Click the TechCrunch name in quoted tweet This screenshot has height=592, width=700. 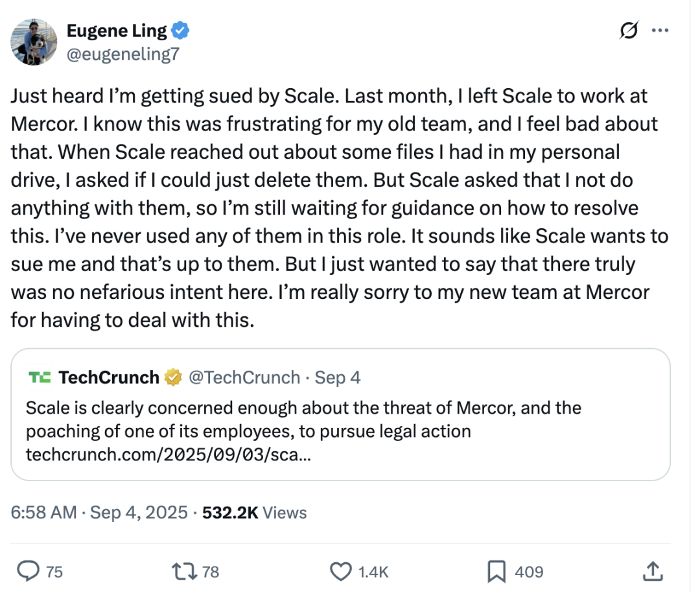pos(109,377)
